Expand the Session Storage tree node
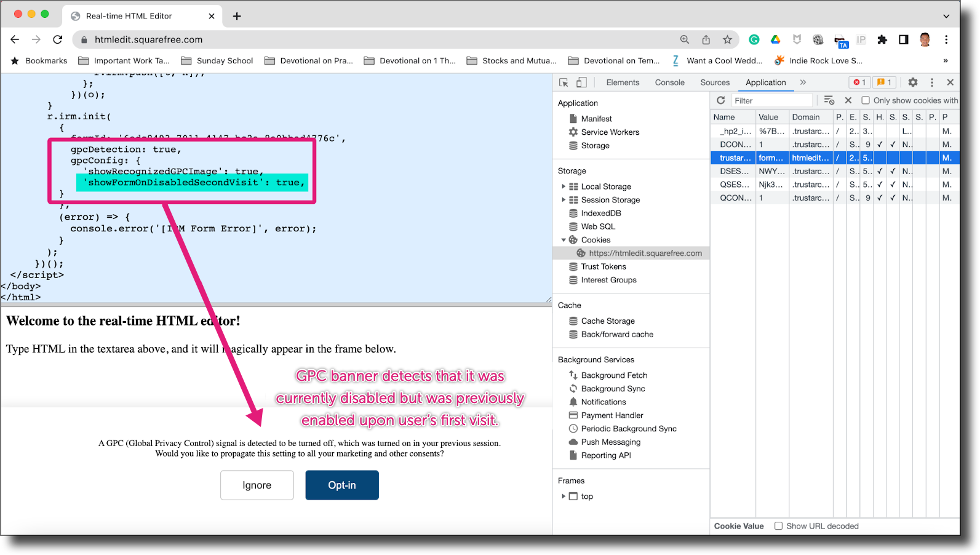The height and width of the screenshot is (555, 980). (x=563, y=200)
